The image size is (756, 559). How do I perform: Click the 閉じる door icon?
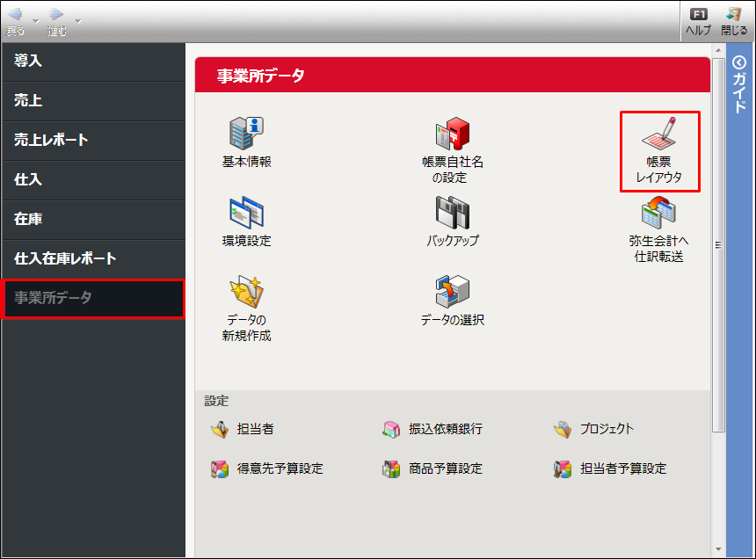tap(734, 14)
